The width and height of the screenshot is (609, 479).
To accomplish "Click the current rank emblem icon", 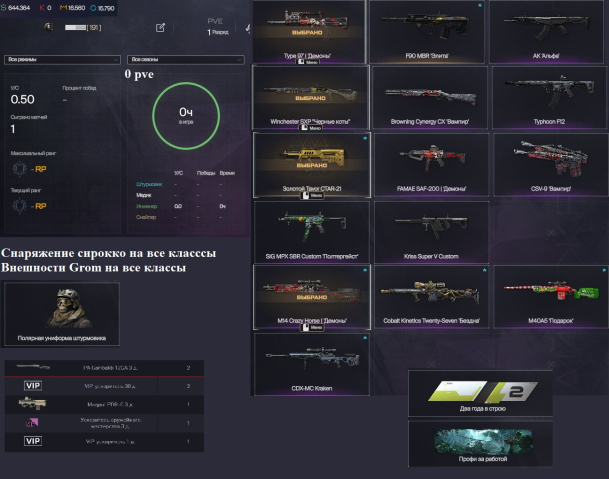I will click(x=19, y=206).
